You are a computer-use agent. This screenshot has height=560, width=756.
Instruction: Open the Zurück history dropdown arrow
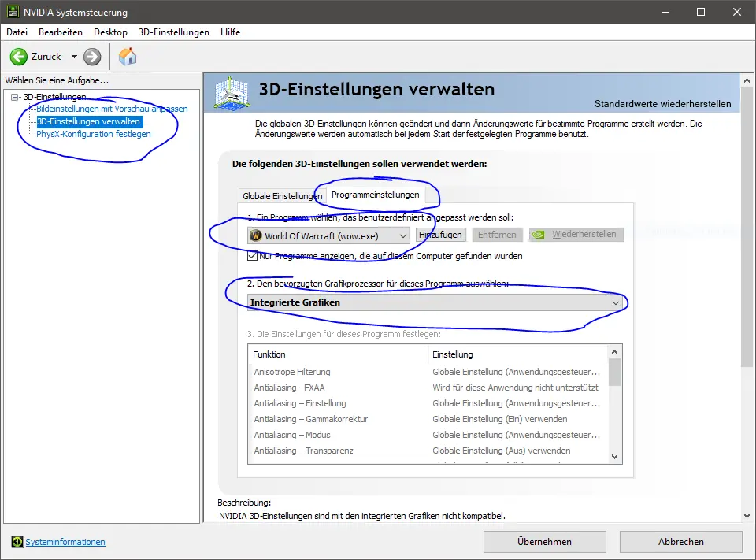click(x=74, y=57)
